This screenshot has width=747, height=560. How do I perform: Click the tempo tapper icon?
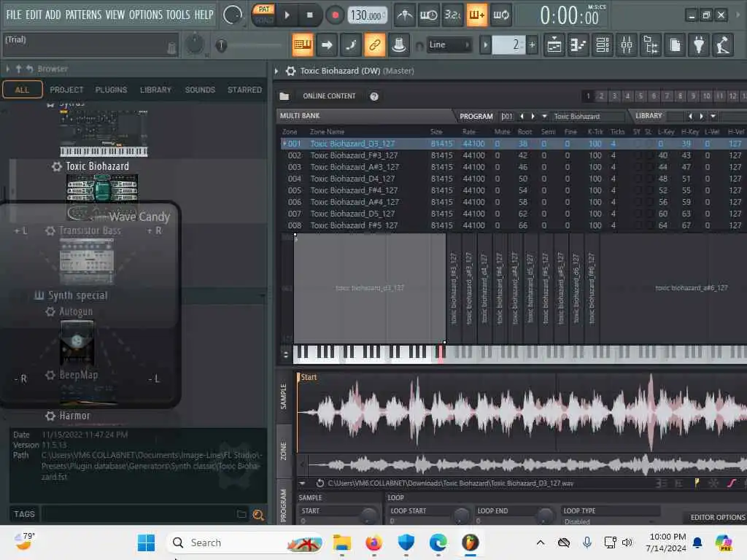click(x=723, y=45)
